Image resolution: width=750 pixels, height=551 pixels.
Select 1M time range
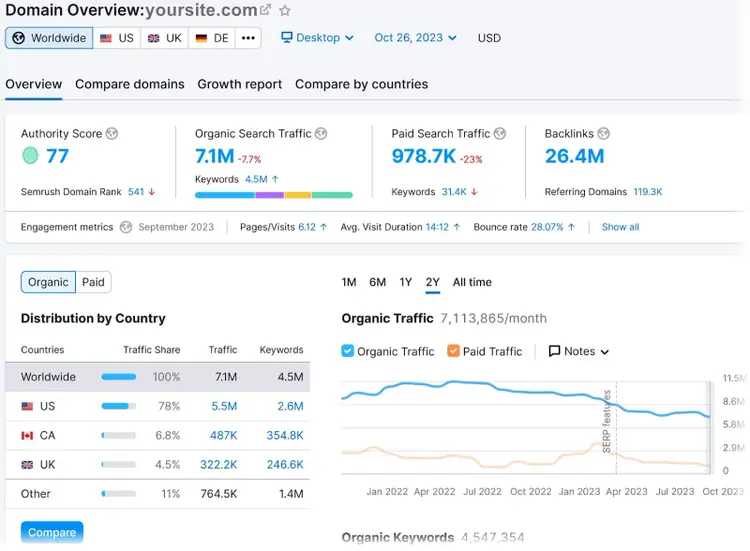pyautogui.click(x=349, y=282)
